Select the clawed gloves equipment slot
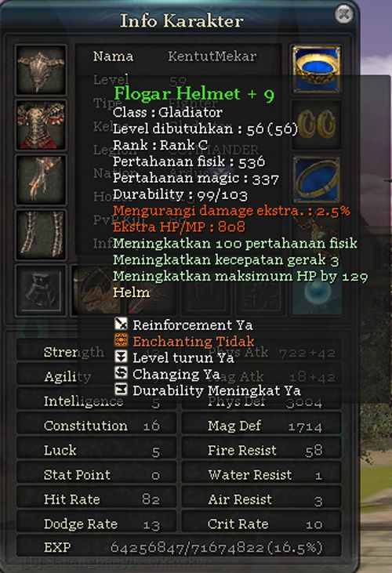Screen dimensions: 392x573 click(41, 180)
